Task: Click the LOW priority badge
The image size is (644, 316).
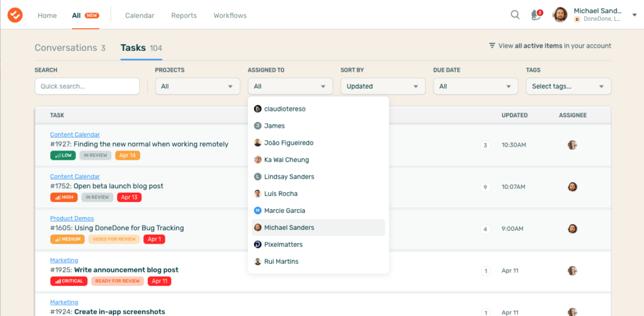Action: coord(63,155)
